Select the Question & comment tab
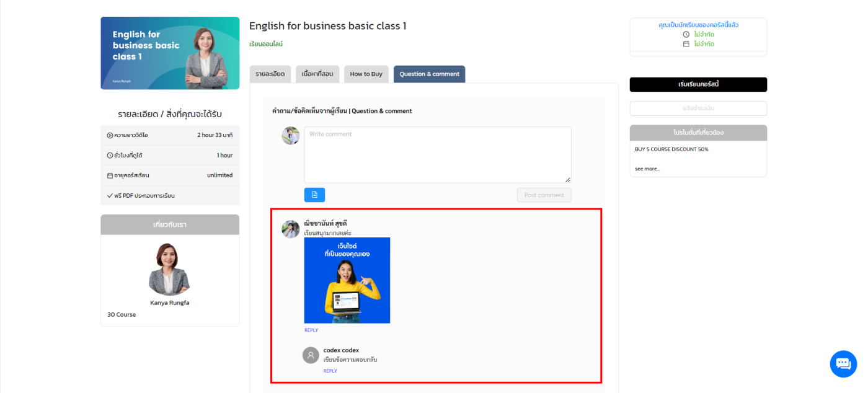 (x=429, y=74)
